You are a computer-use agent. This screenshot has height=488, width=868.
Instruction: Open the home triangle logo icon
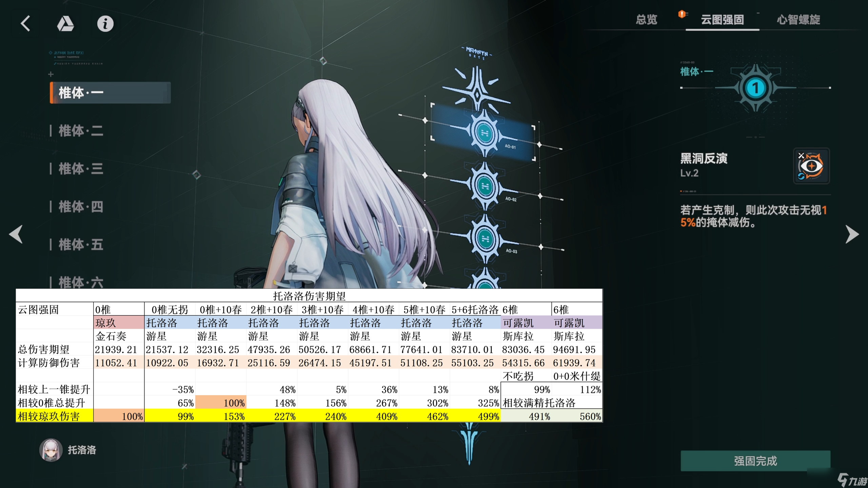point(65,24)
